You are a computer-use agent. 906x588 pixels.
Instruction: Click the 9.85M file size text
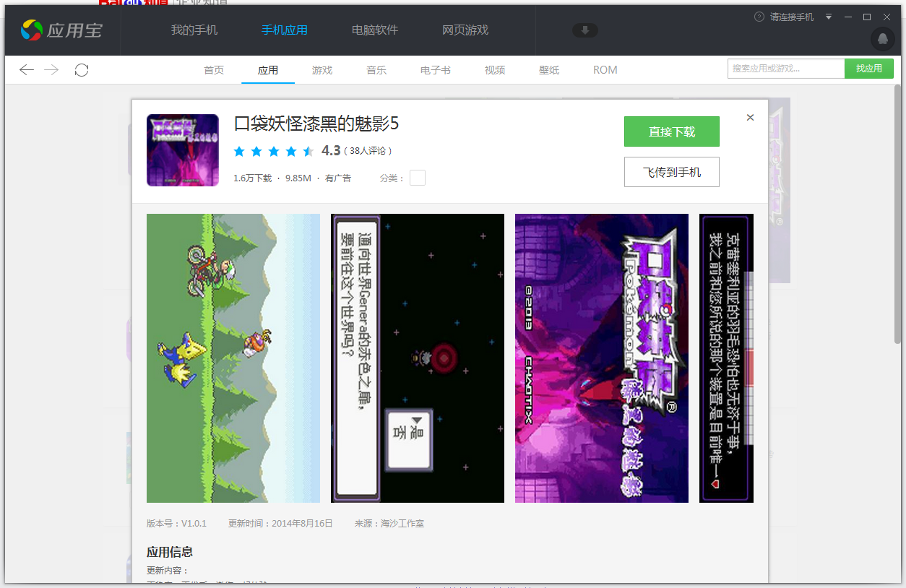pyautogui.click(x=298, y=178)
